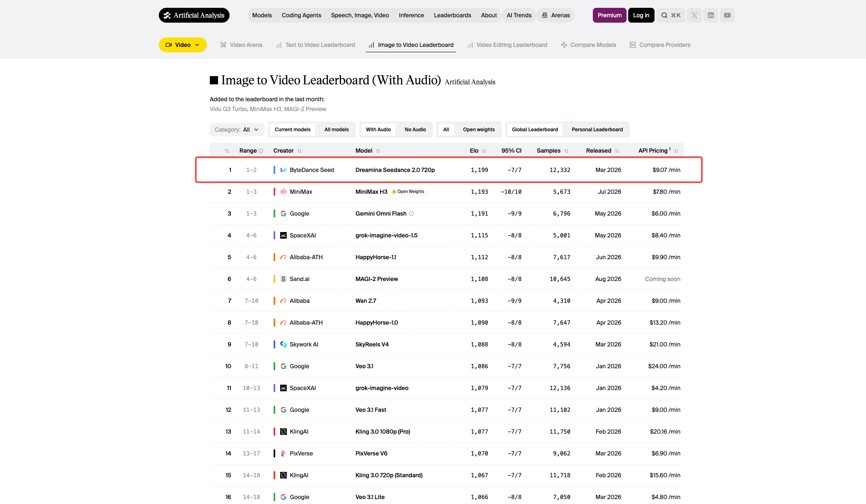Enable the With Audio filter
866x504 pixels.
tap(378, 130)
